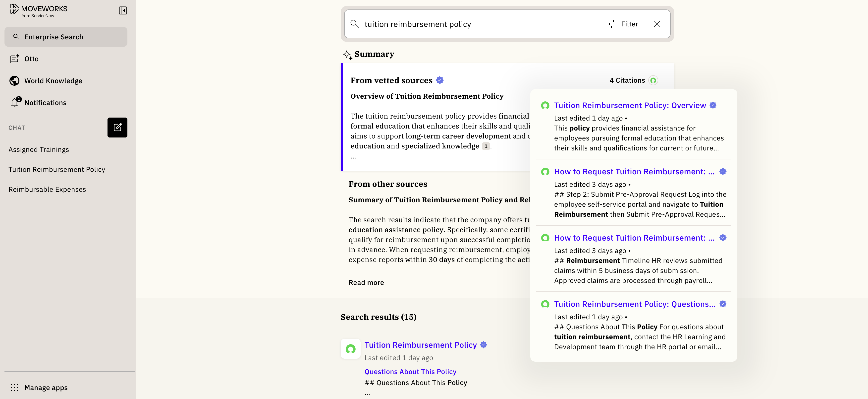The height and width of the screenshot is (399, 868).
Task: Open the Filter options in search bar
Action: pos(622,24)
